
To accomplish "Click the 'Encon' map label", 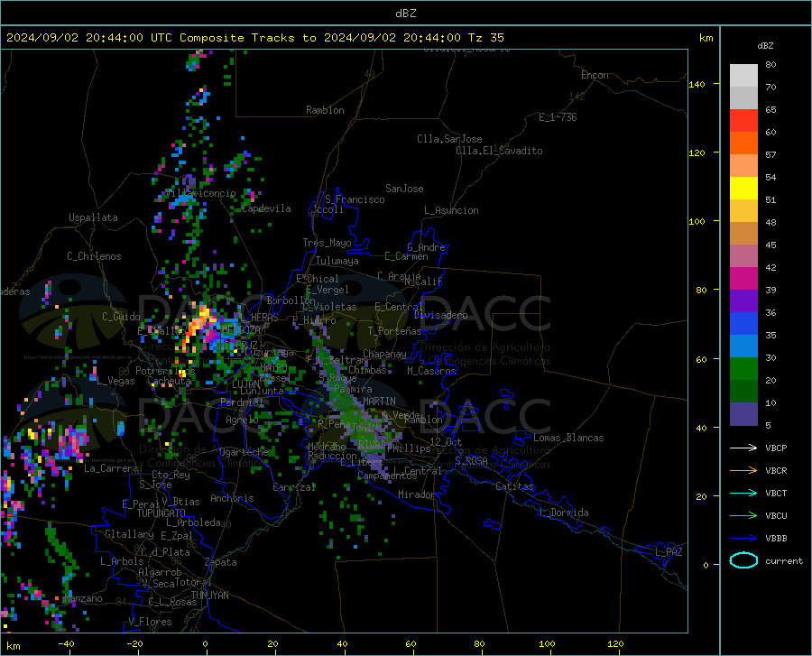I will click(x=595, y=75).
